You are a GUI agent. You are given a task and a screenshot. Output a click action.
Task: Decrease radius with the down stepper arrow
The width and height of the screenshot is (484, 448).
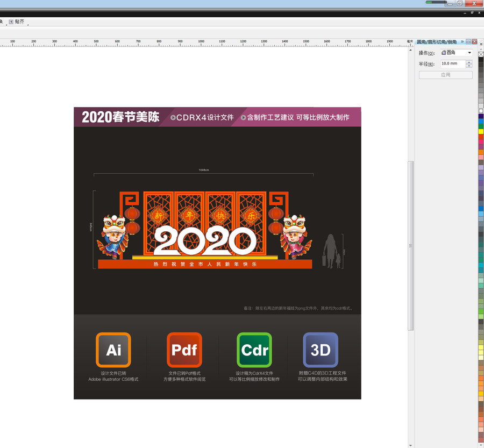469,66
